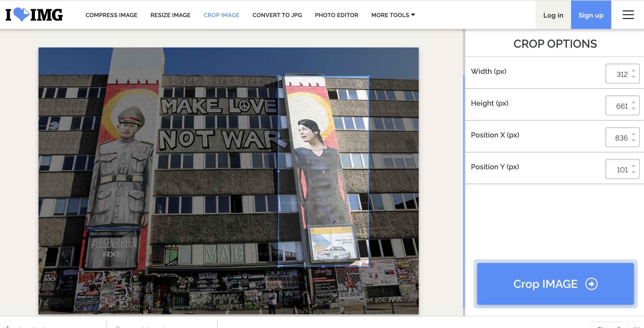Open the Photo Editor tool
Screen dimensions: 644x328
point(336,15)
